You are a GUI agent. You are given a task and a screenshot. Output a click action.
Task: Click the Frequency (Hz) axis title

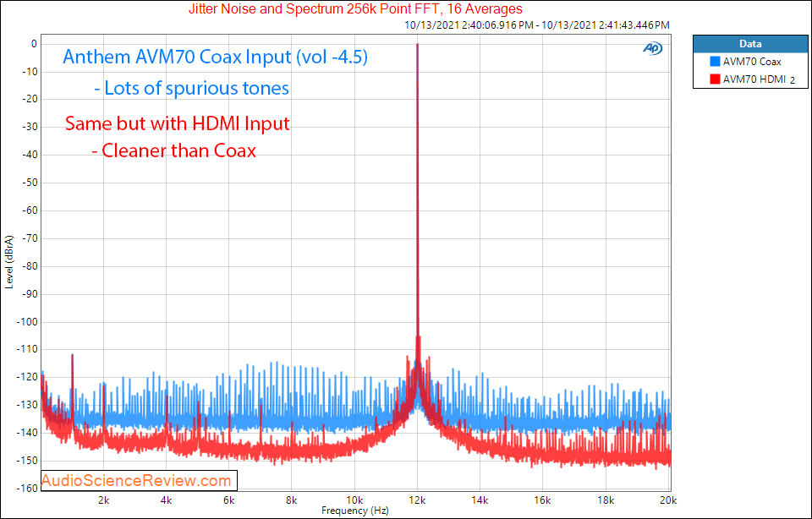[x=354, y=511]
